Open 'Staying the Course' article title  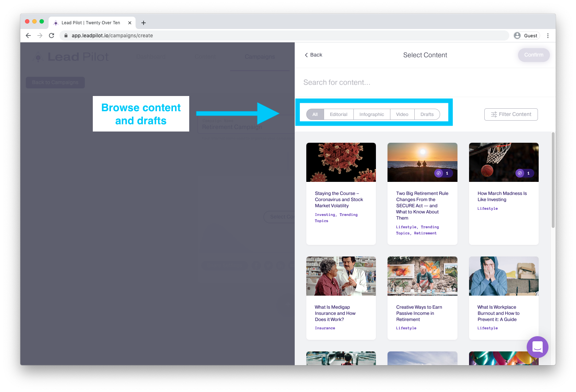(x=339, y=200)
